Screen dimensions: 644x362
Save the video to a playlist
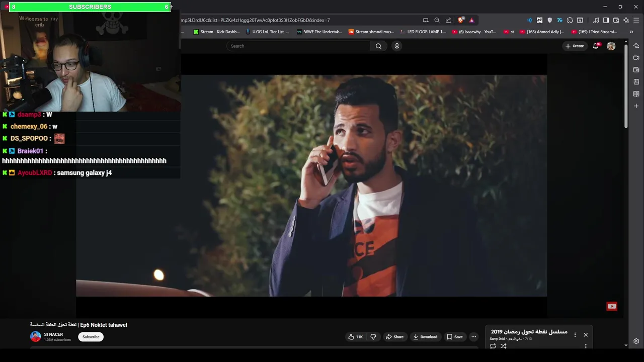point(455,337)
